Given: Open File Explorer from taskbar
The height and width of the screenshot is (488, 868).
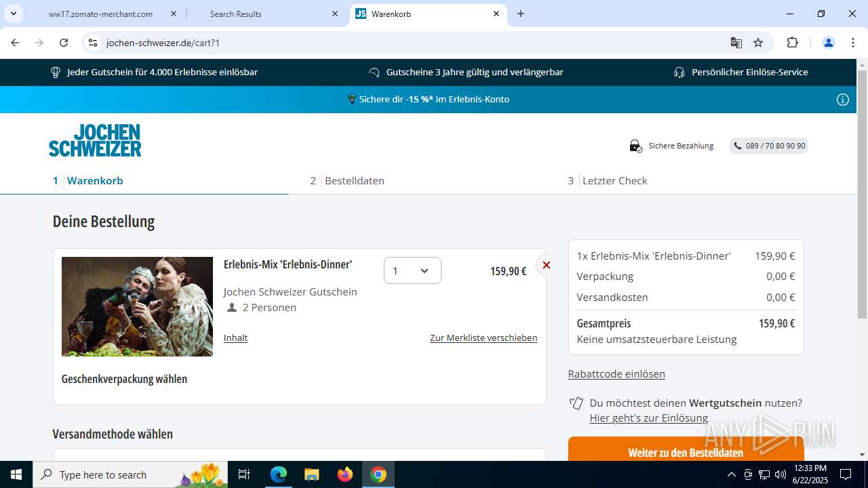Looking at the screenshot, I should point(312,474).
